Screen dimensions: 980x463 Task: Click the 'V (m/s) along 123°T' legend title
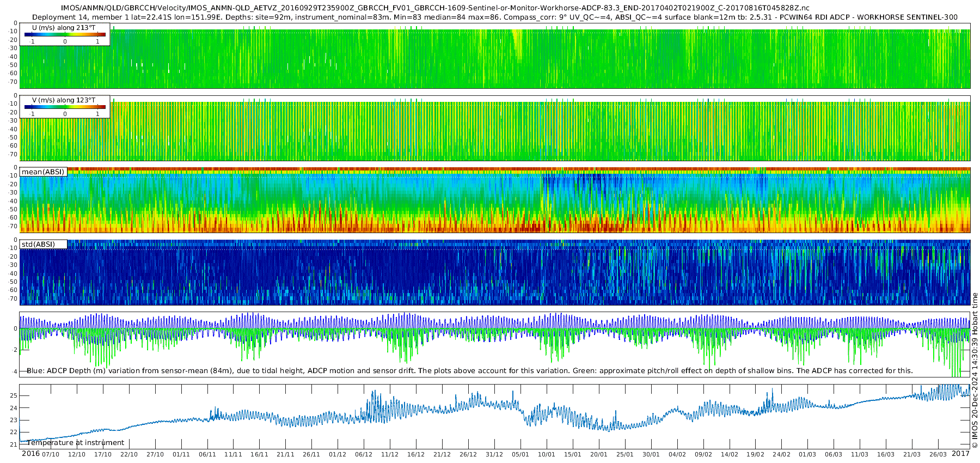coord(64,100)
